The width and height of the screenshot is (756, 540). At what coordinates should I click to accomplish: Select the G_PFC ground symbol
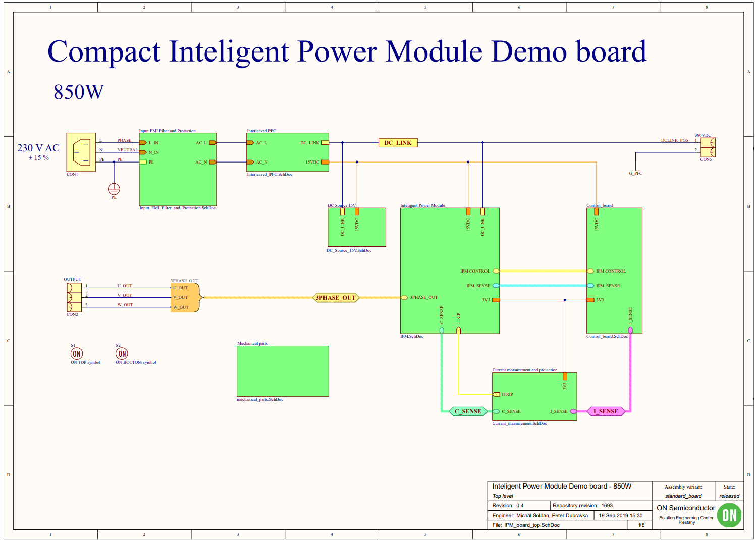click(636, 172)
